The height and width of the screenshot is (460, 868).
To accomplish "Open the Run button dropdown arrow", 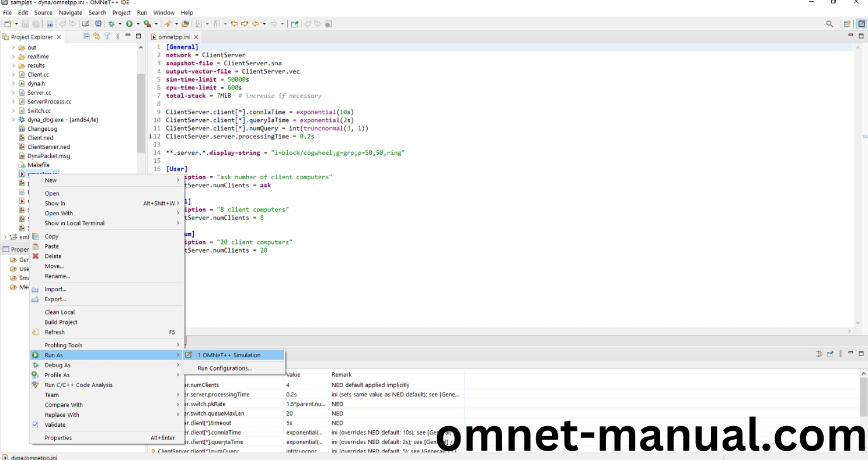I will 138,24.
